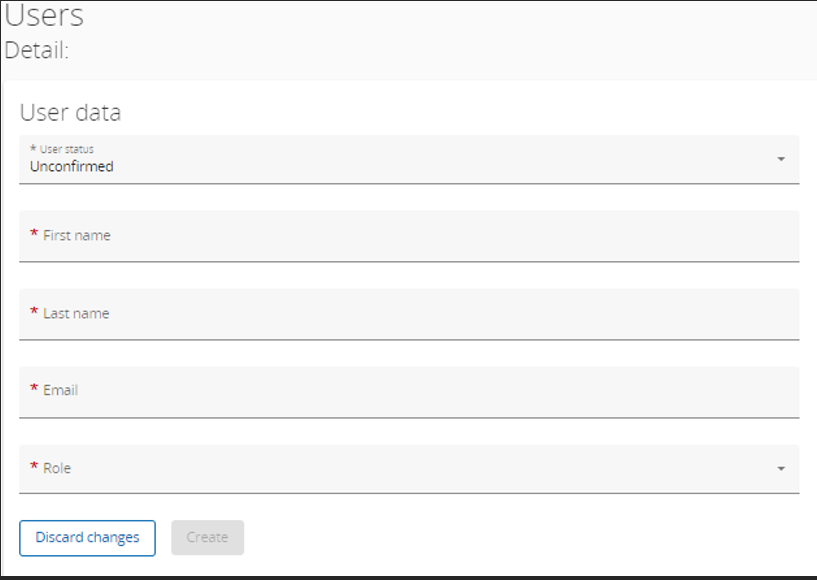Click the Users page heading

click(45, 16)
